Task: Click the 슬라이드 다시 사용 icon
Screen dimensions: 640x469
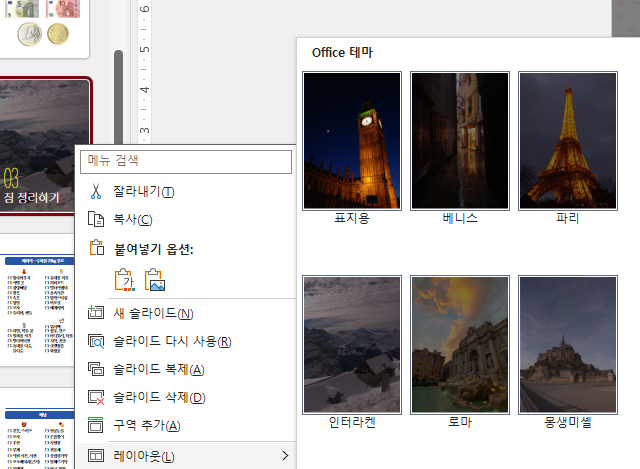Action: click(96, 342)
